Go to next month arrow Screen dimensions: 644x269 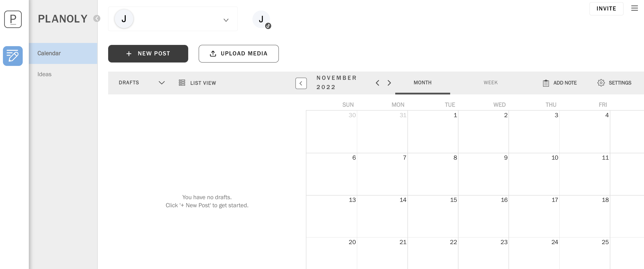pos(389,83)
